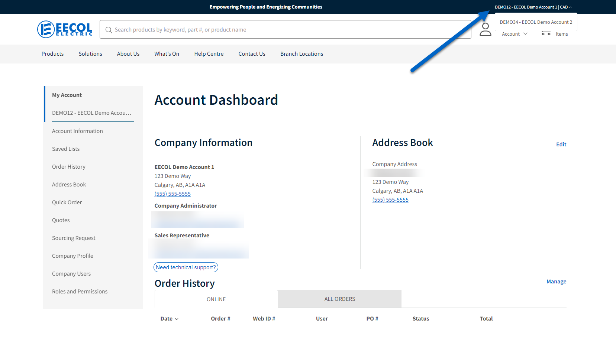The width and height of the screenshot is (616, 364).
Task: Open Company Profile page
Action: click(72, 256)
